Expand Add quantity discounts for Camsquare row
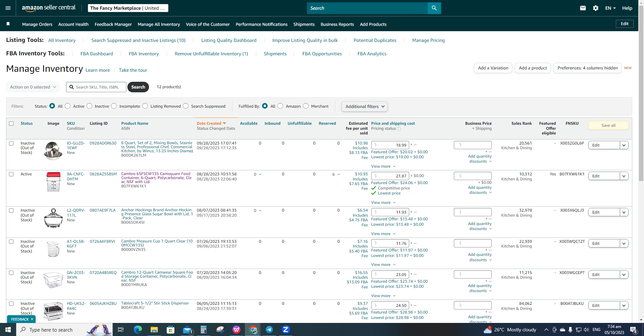This screenshot has height=336, width=644. [x=480, y=190]
